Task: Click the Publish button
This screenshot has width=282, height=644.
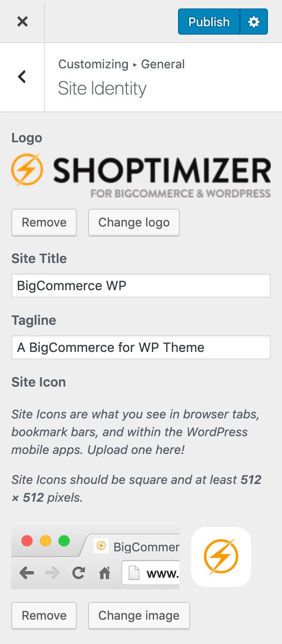Action: point(209,22)
